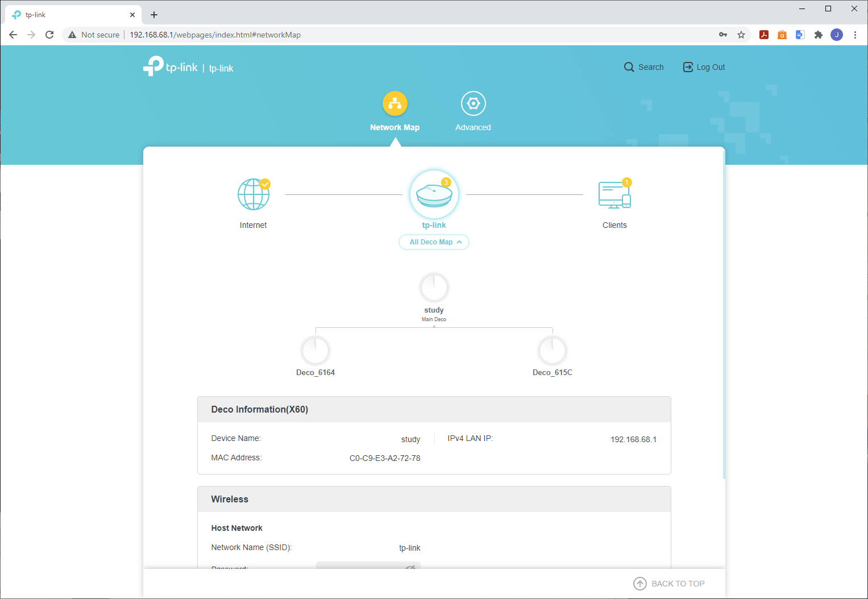Click the BACK TO TOP text

click(678, 584)
